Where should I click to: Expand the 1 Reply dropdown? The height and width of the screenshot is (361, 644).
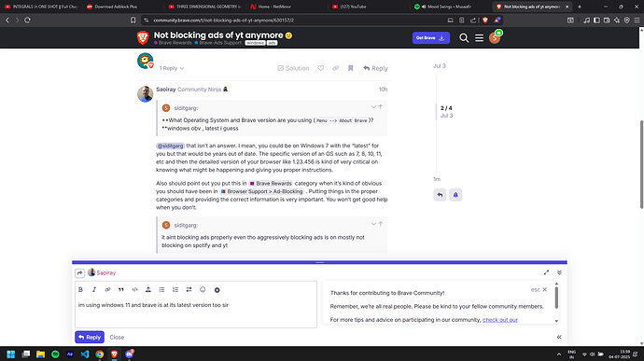pos(172,68)
